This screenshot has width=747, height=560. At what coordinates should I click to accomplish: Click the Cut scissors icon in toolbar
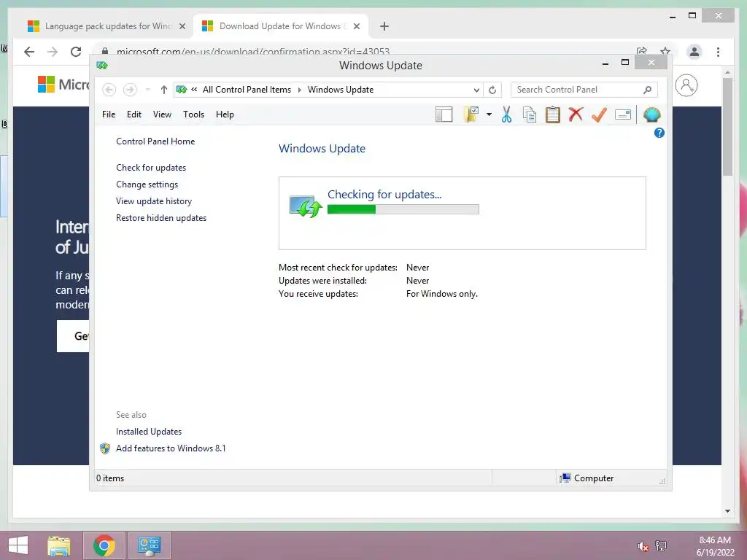tap(506, 114)
